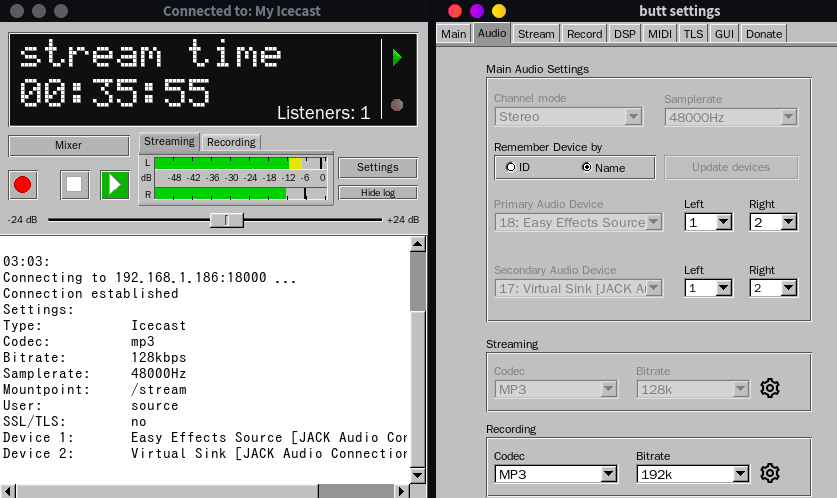Switch to the DSP tab
Viewport: 837px width, 498px height.
625,33
